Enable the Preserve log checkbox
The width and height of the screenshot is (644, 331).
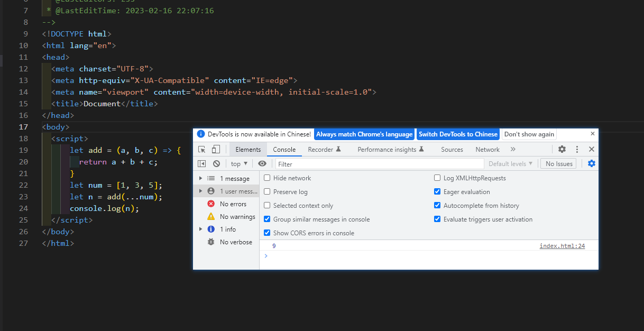point(267,192)
